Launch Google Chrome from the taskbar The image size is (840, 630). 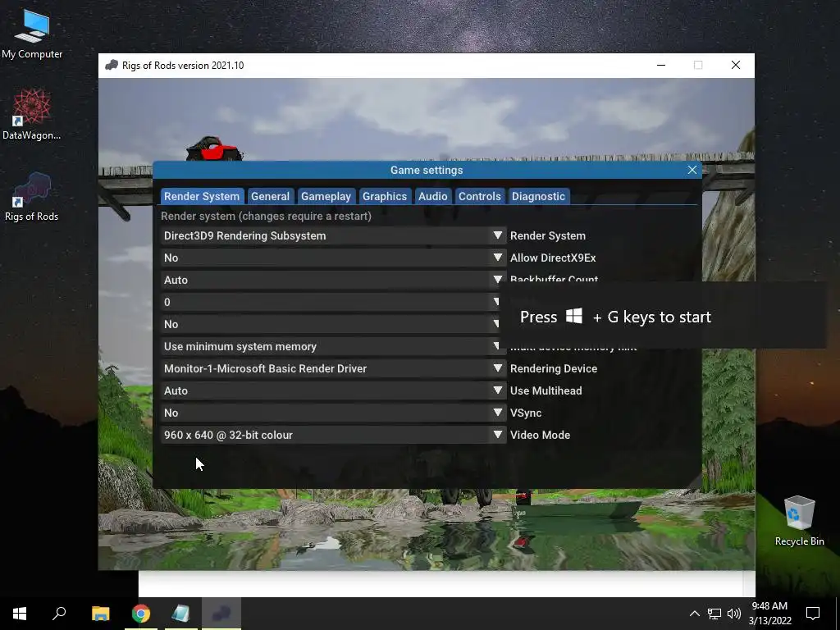141,614
